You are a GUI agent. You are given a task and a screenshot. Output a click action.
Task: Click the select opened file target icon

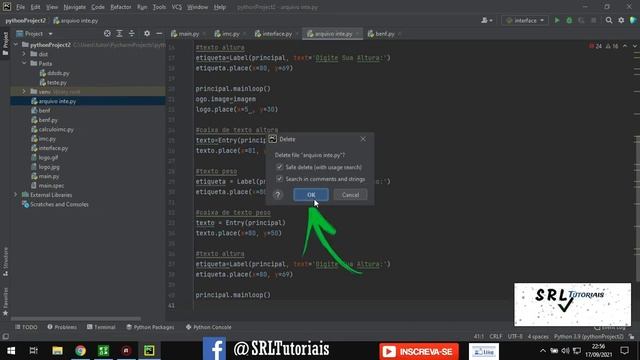point(107,33)
